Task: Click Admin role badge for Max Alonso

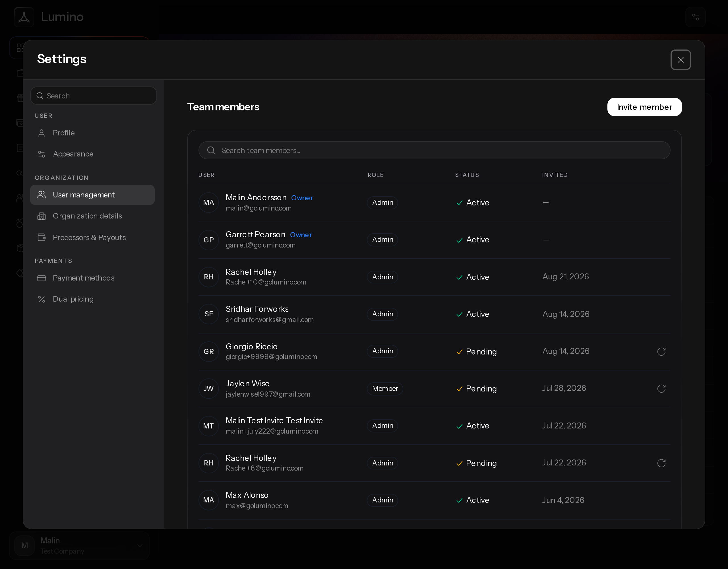Action: point(382,500)
